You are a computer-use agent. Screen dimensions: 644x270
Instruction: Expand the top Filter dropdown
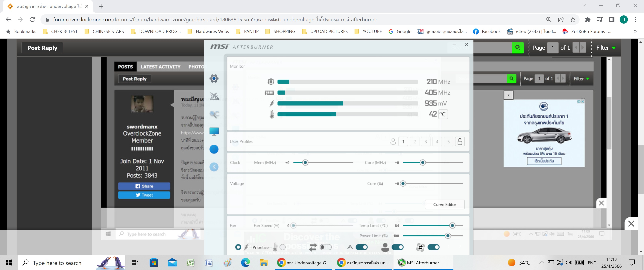coord(606,48)
